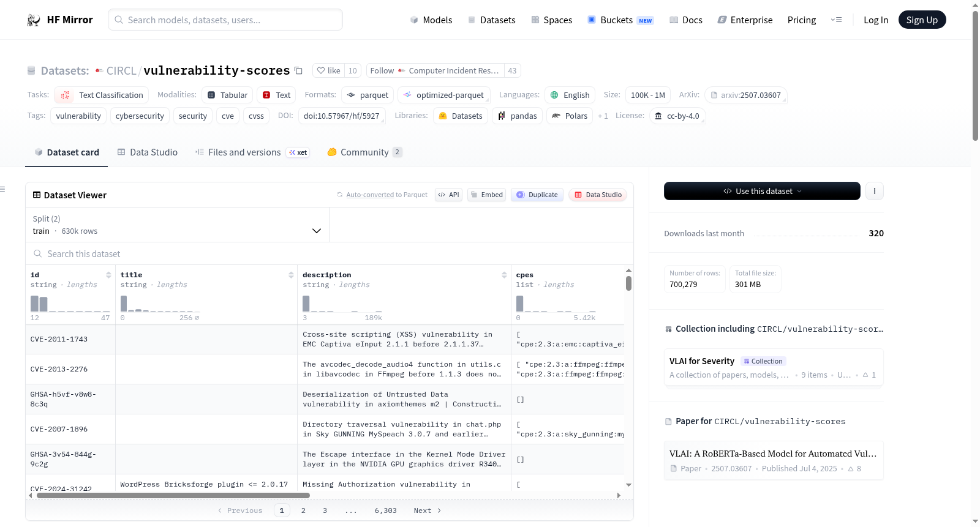
Task: Select the pandas library tag
Action: [x=517, y=116]
